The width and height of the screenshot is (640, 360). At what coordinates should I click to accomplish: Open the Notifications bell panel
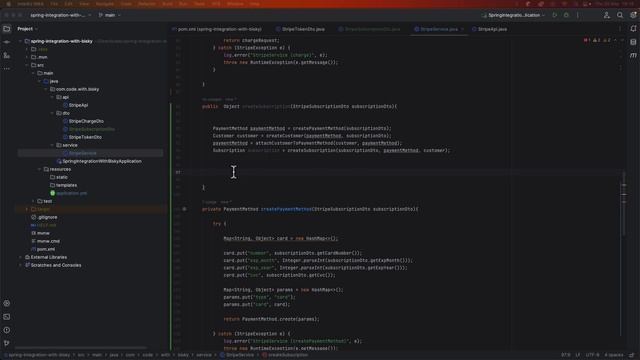click(x=633, y=29)
